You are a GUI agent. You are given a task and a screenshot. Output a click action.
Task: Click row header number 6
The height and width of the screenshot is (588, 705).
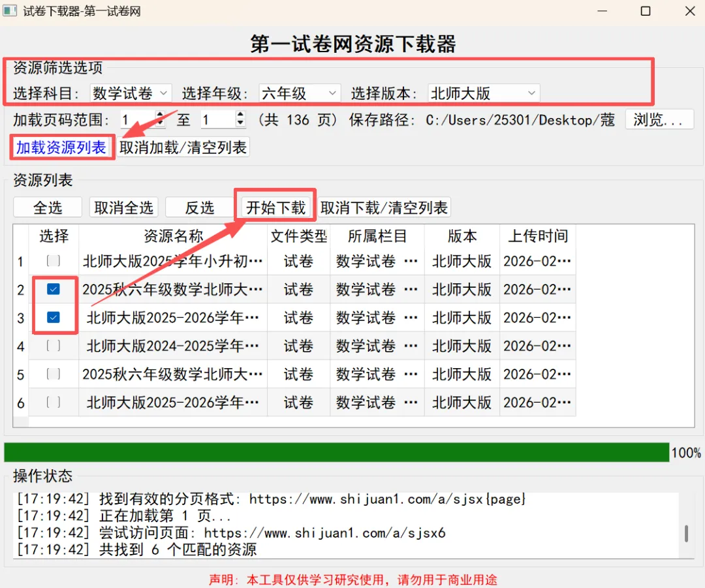pos(21,403)
